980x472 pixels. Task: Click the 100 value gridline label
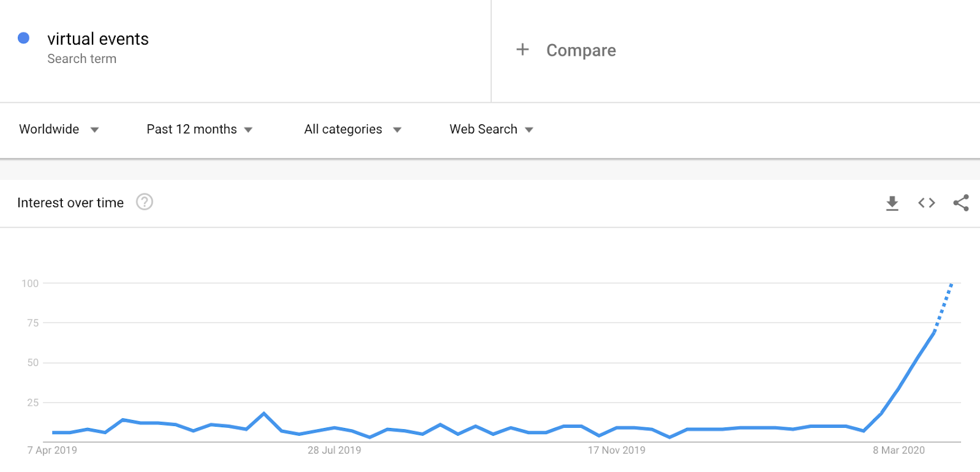(30, 283)
